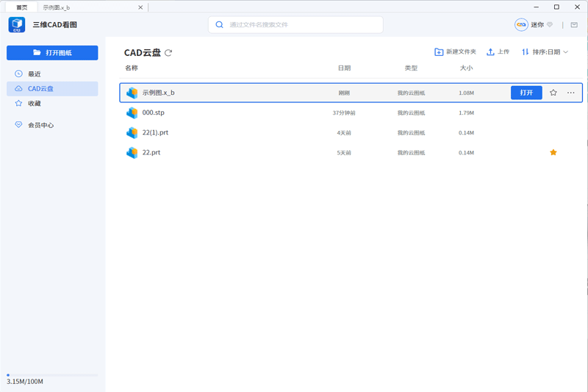Click the 上传 upload icon

pos(490,52)
